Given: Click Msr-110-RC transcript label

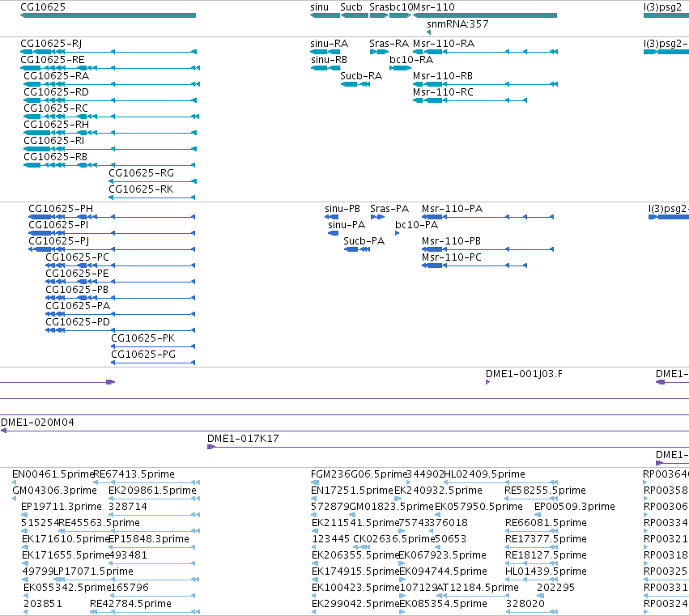Looking at the screenshot, I should (x=443, y=92).
